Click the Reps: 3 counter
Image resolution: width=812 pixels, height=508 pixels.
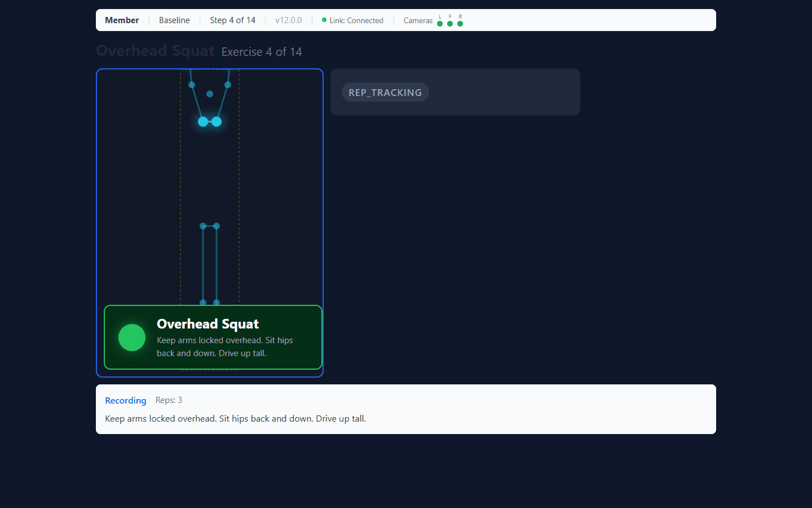point(169,400)
